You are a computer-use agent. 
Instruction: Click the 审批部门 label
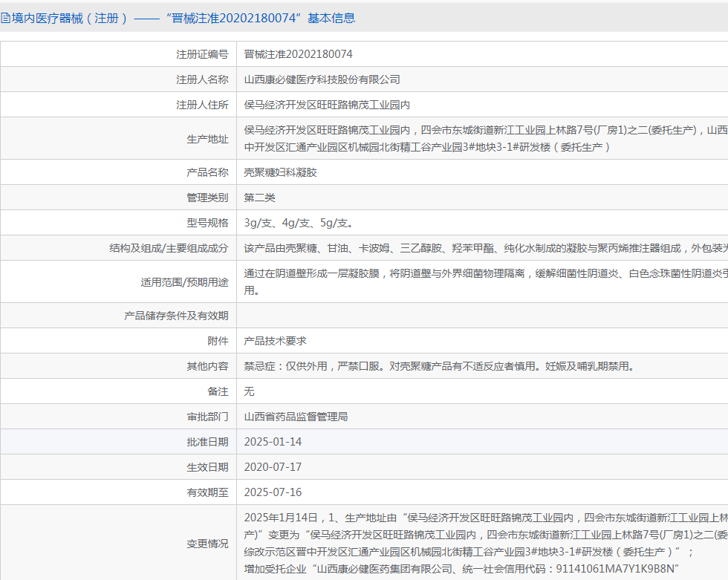coord(207,417)
